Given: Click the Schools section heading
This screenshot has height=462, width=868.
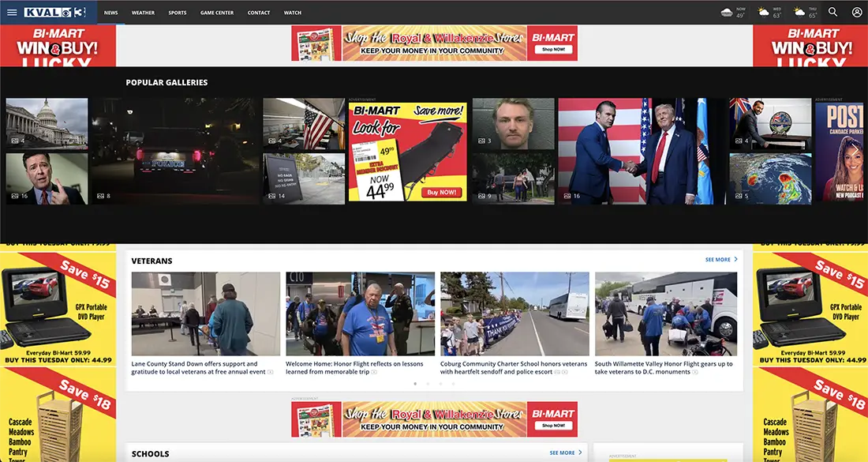Looking at the screenshot, I should 150,453.
